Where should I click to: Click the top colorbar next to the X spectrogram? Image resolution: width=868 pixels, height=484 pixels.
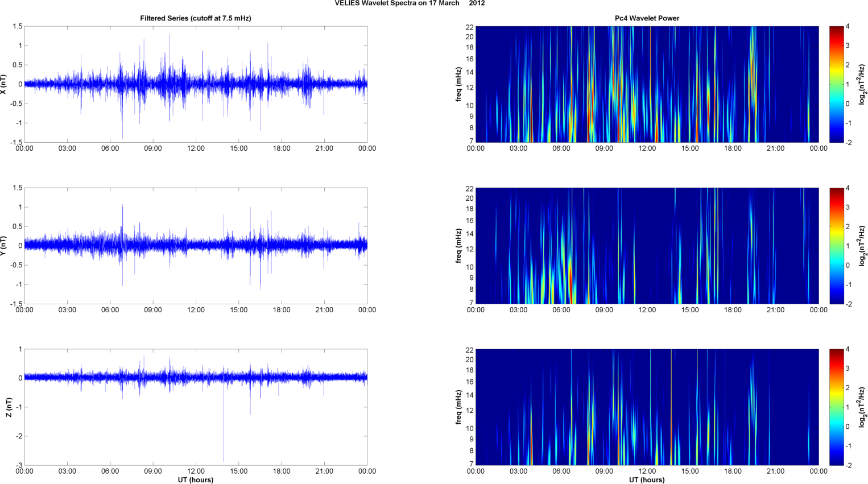(x=836, y=84)
